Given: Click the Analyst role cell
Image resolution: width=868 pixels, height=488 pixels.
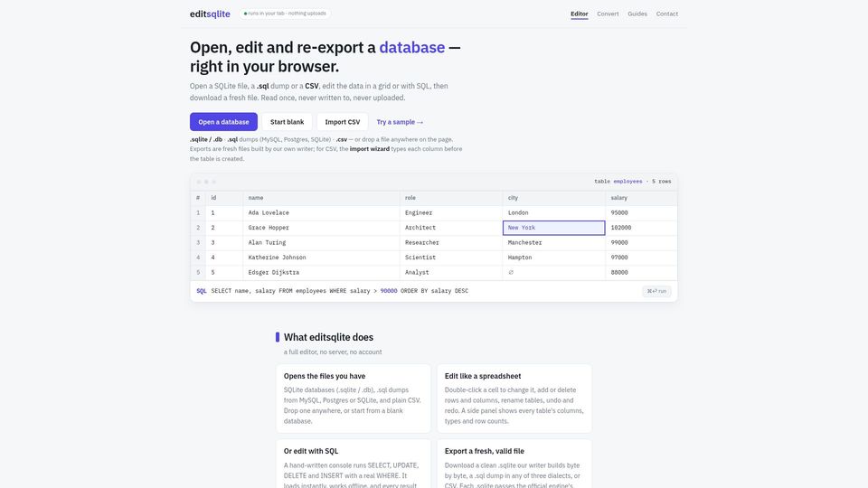Looking at the screenshot, I should pyautogui.click(x=451, y=272).
